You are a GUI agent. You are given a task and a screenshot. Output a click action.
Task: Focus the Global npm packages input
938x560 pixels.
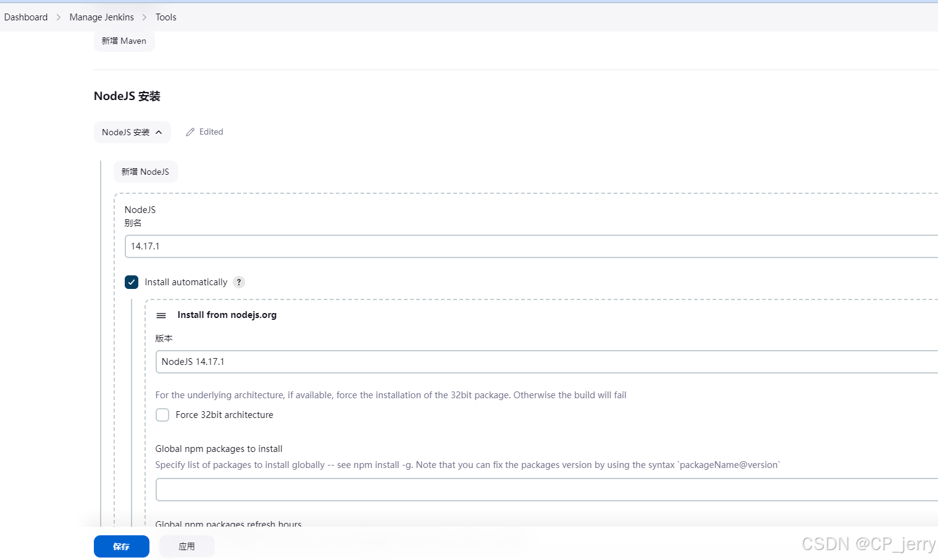coord(546,490)
